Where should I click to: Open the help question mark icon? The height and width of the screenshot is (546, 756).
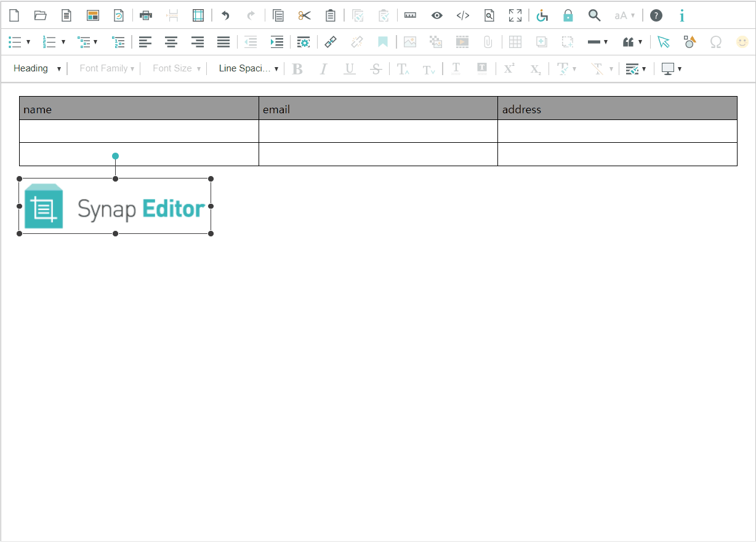(x=656, y=15)
